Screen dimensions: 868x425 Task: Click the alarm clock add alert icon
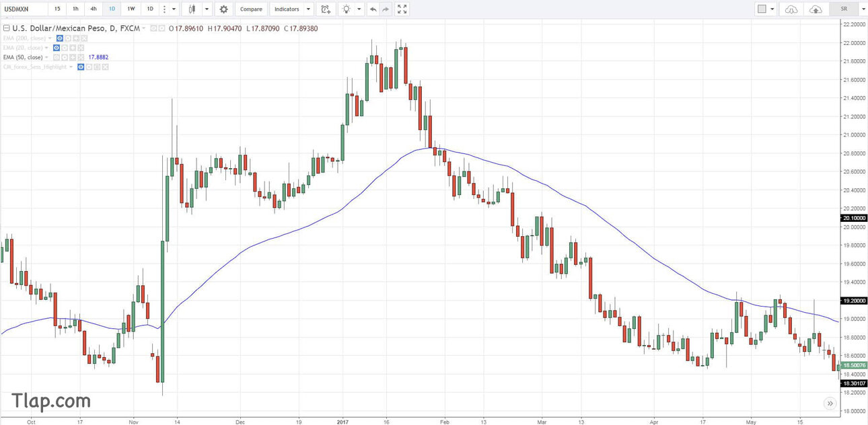pyautogui.click(x=326, y=9)
